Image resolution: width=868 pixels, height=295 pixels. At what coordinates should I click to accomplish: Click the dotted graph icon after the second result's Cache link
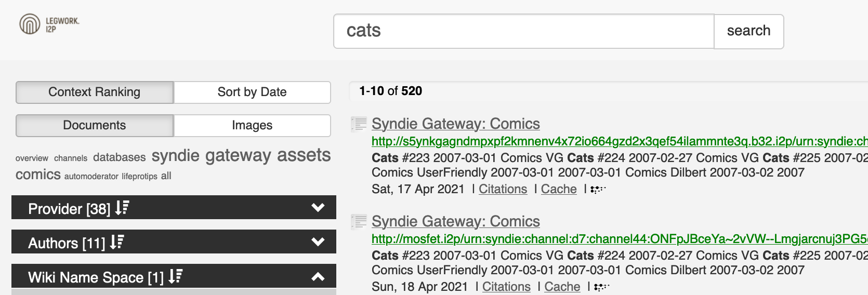pos(601,287)
